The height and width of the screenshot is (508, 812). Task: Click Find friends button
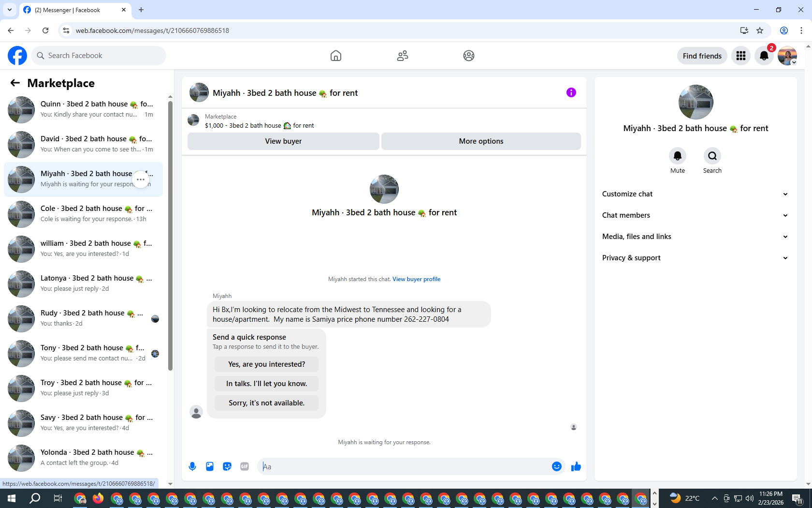(x=702, y=56)
